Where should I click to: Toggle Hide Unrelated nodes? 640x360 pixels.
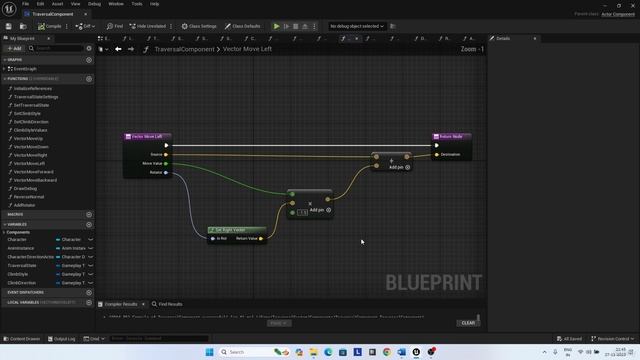click(x=148, y=26)
